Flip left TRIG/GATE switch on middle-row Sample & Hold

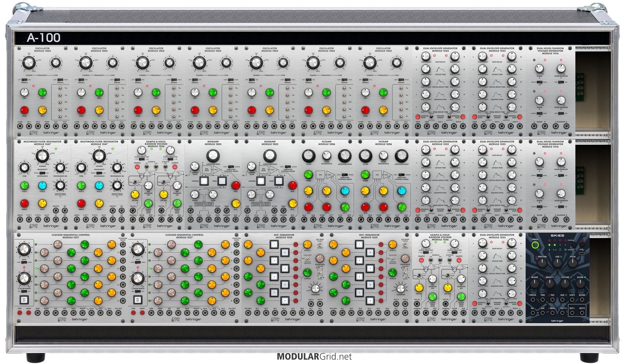135,182
